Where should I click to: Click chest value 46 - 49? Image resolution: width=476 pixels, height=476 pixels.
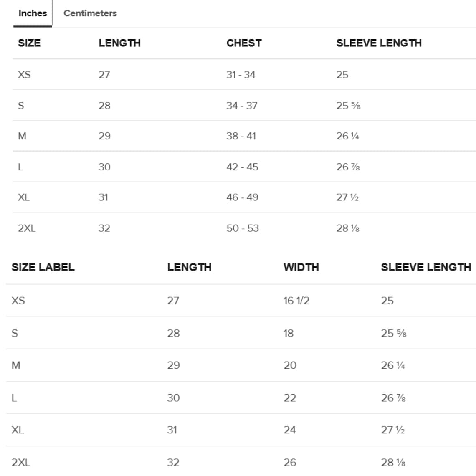pos(242,197)
